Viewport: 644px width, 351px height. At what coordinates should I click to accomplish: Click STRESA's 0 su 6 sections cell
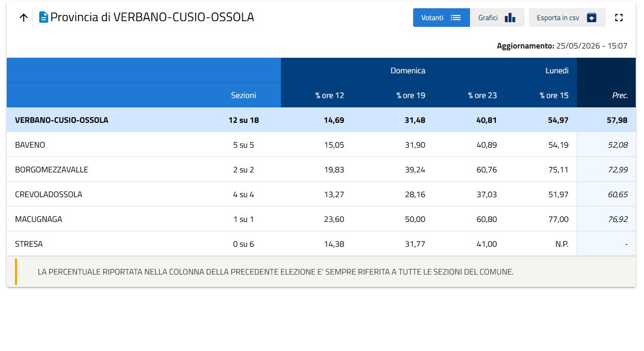pyautogui.click(x=244, y=244)
